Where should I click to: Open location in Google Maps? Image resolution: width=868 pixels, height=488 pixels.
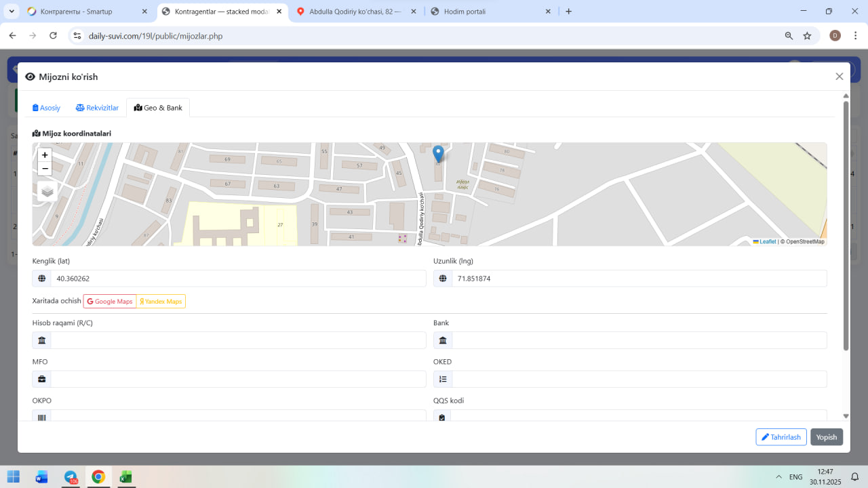(x=110, y=302)
